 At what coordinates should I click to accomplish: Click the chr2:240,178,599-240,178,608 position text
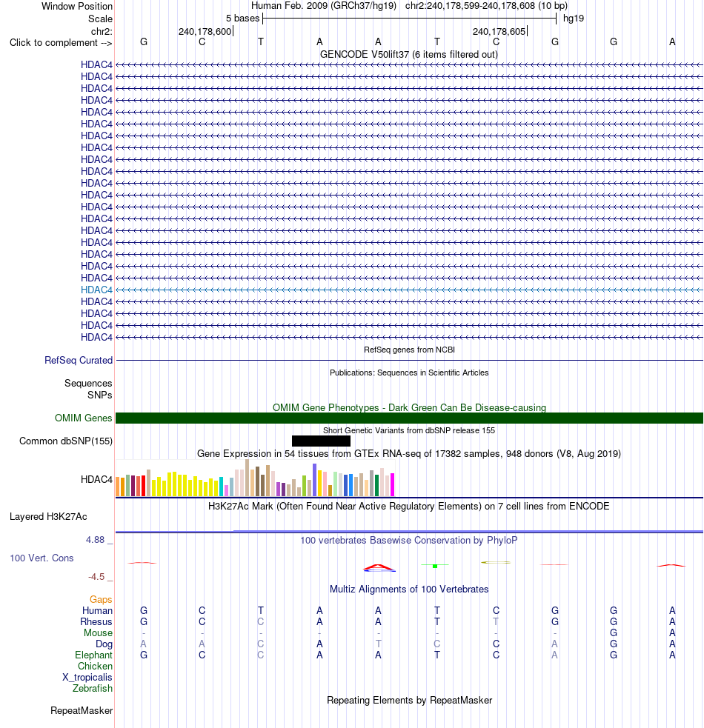tap(487, 6)
